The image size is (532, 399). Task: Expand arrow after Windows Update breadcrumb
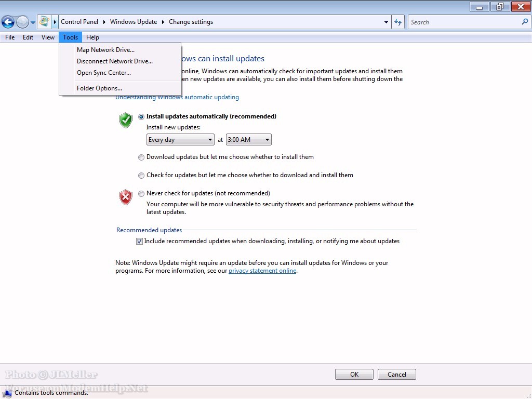163,22
